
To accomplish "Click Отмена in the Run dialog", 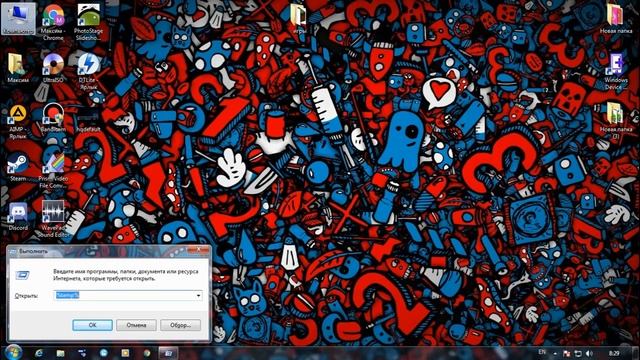I will coord(136,325).
